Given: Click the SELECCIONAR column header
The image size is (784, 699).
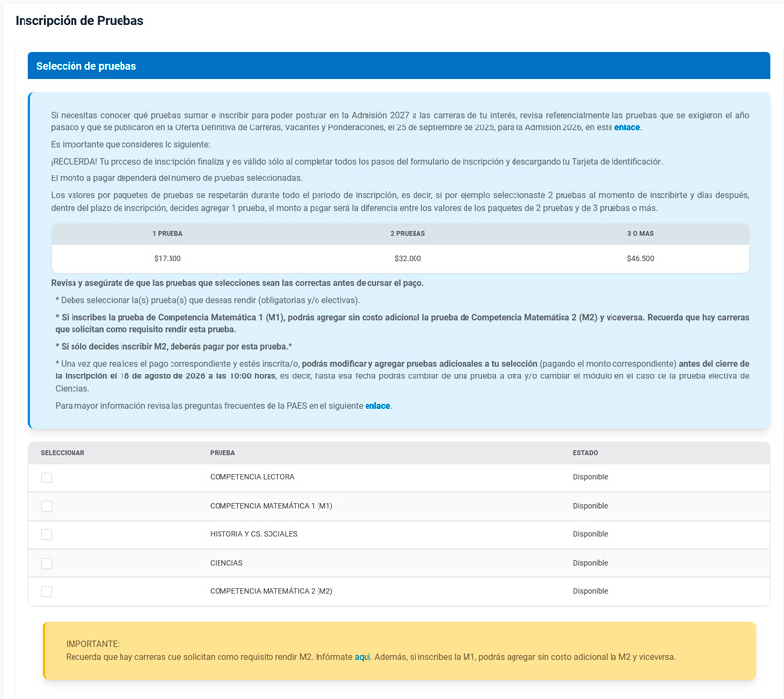Looking at the screenshot, I should (63, 453).
